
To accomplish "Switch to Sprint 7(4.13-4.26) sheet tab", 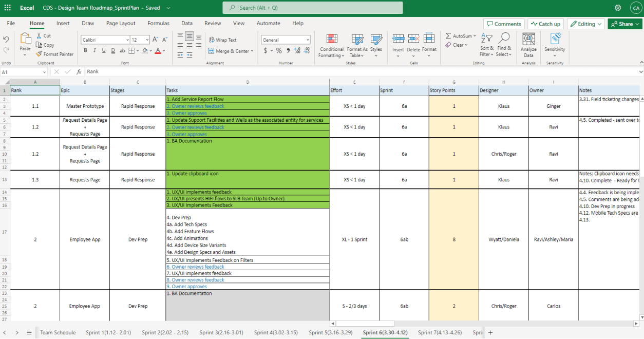I will [x=440, y=332].
